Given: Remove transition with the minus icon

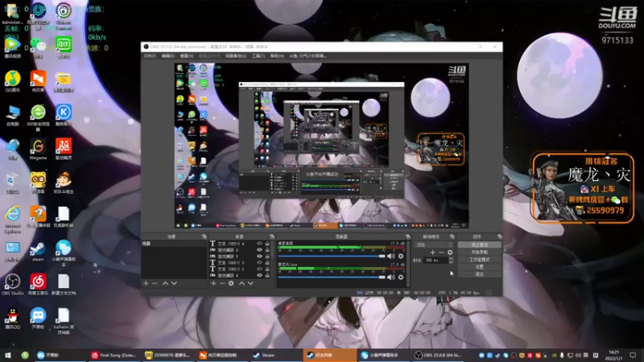Looking at the screenshot, I should click(x=441, y=253).
